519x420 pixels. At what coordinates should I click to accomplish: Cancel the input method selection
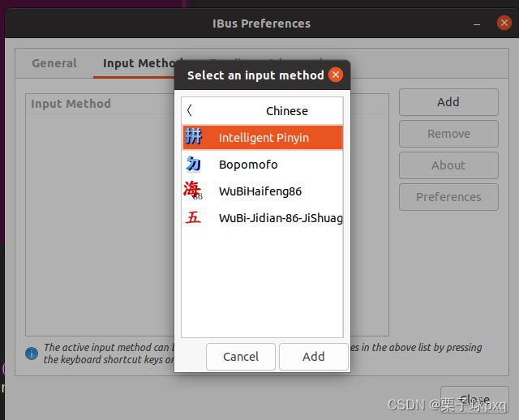(241, 357)
